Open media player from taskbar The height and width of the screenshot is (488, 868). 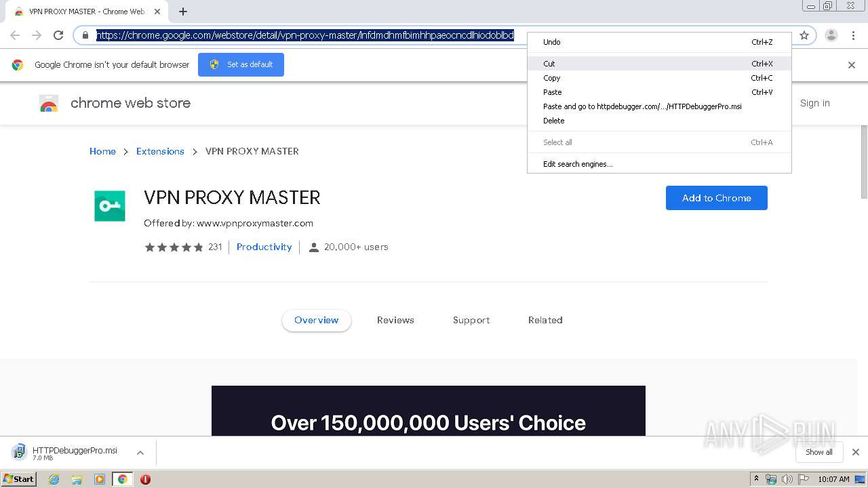pyautogui.click(x=100, y=479)
